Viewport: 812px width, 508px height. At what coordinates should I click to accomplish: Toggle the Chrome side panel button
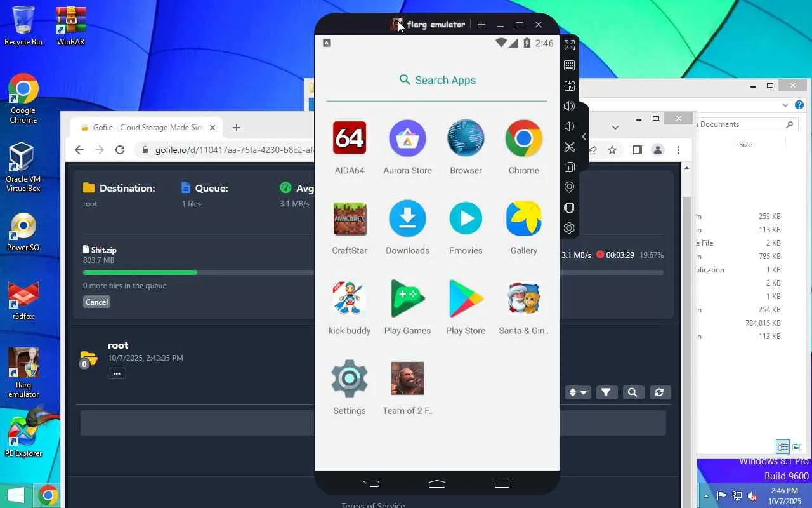tap(638, 150)
